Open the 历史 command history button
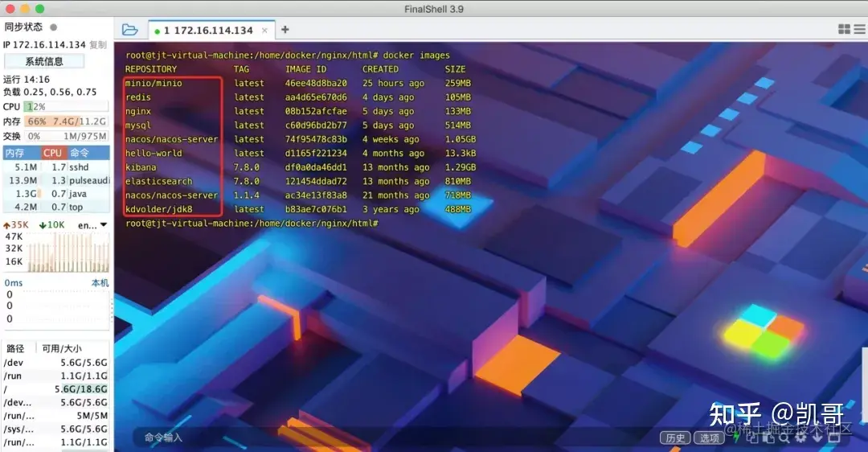The width and height of the screenshot is (868, 452). 675,438
